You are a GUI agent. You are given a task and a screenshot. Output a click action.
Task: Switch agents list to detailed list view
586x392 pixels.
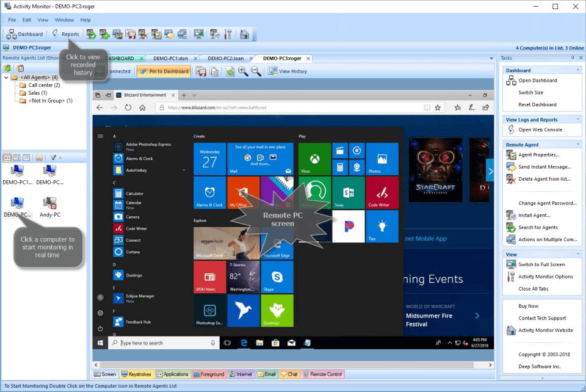coord(26,158)
